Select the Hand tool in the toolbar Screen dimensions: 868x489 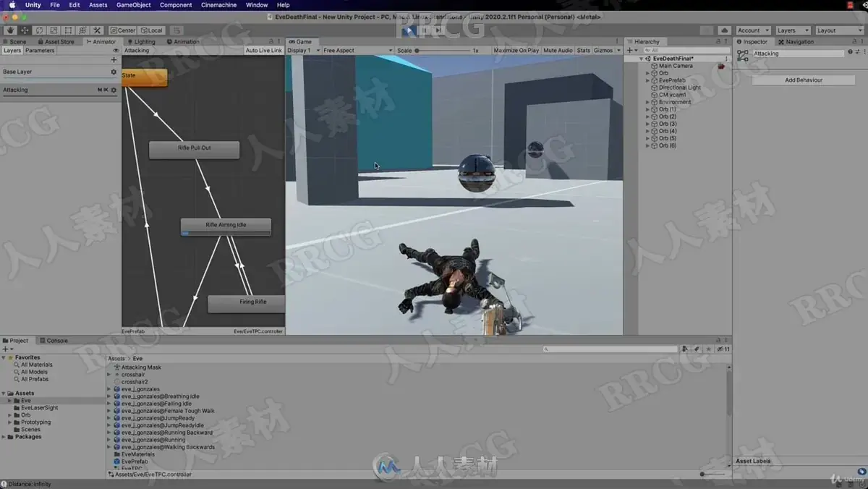pyautogui.click(x=11, y=30)
